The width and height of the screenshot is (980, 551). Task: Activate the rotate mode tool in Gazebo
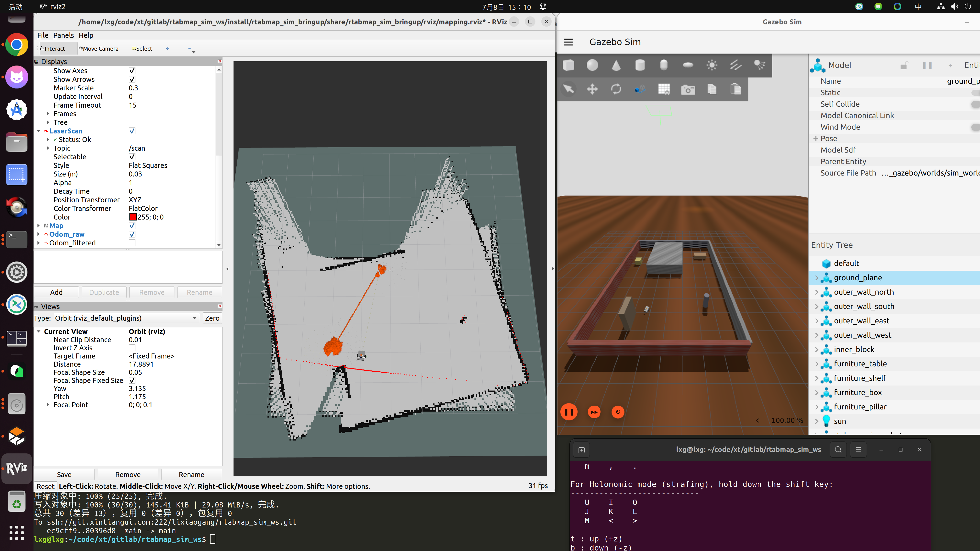pyautogui.click(x=616, y=89)
